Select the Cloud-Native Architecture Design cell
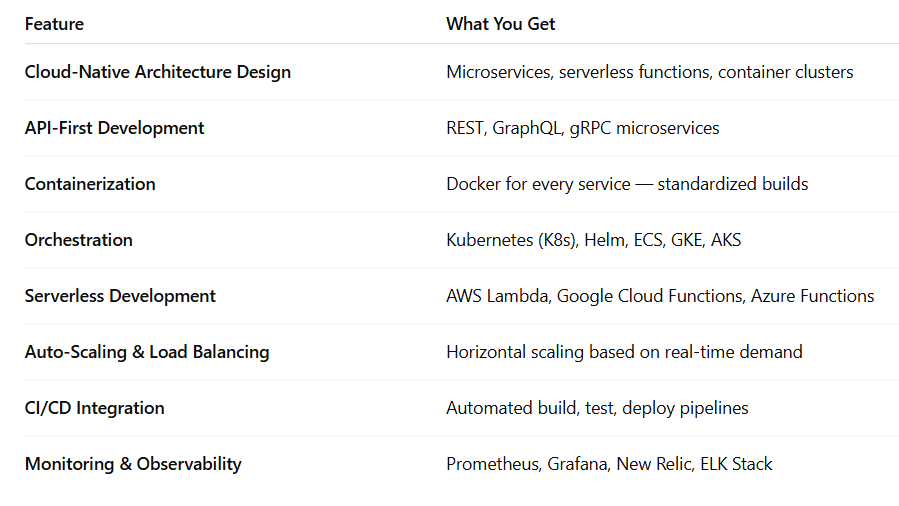The width and height of the screenshot is (899, 506). tap(158, 72)
